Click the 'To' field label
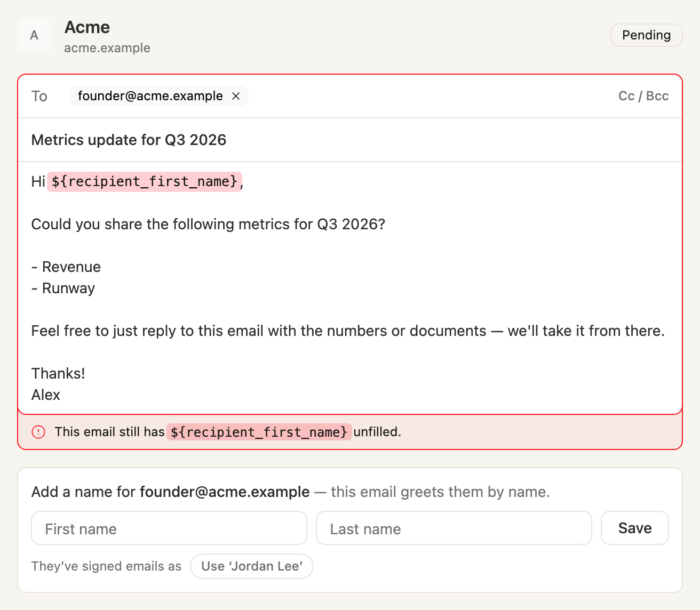This screenshot has width=700, height=610. (x=39, y=96)
